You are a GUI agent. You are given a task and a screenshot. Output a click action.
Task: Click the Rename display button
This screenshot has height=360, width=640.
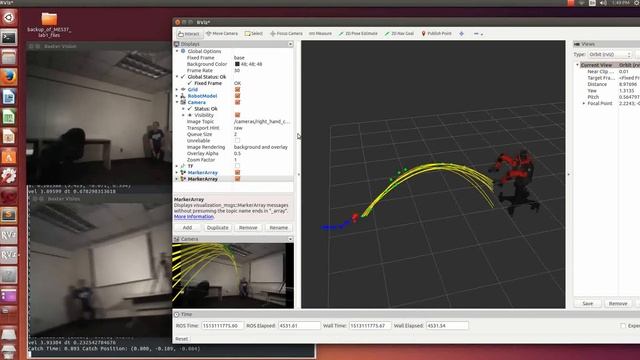279,228
